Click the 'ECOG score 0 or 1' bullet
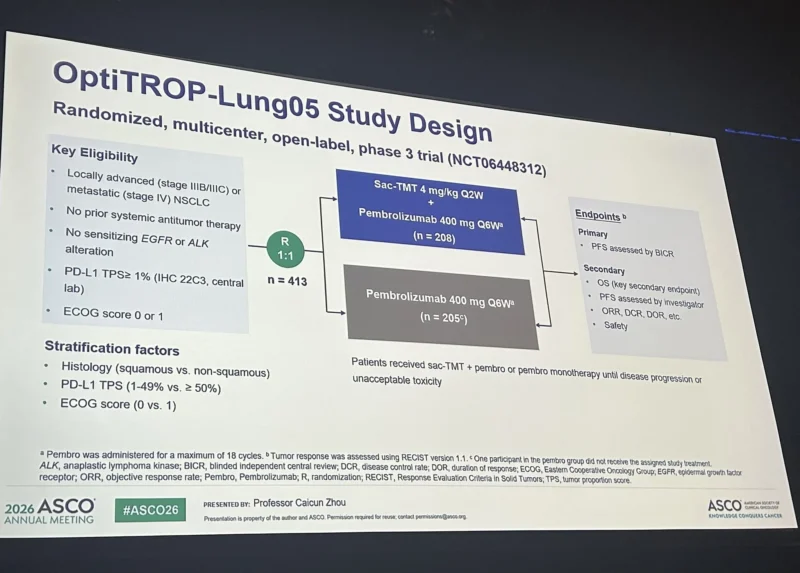Image resolution: width=800 pixels, height=573 pixels. 113,313
